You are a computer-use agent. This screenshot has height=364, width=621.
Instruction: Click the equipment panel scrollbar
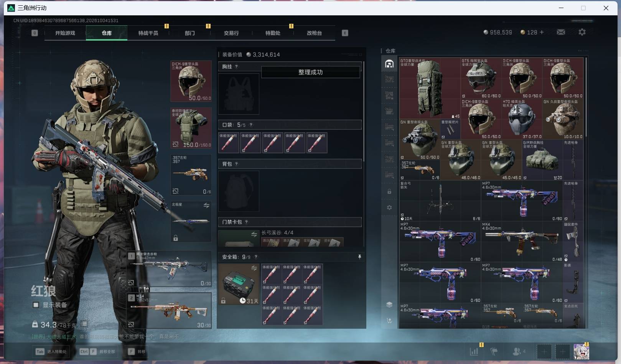click(364, 111)
